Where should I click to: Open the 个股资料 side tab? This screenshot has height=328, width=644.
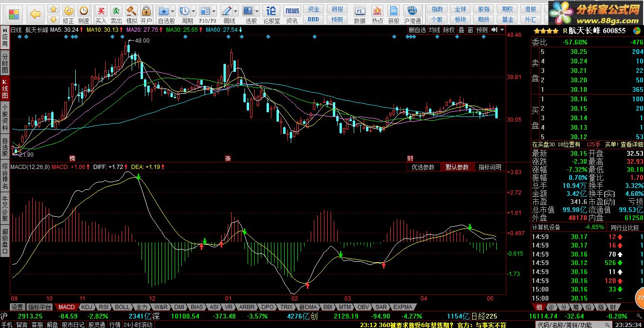(x=5, y=118)
